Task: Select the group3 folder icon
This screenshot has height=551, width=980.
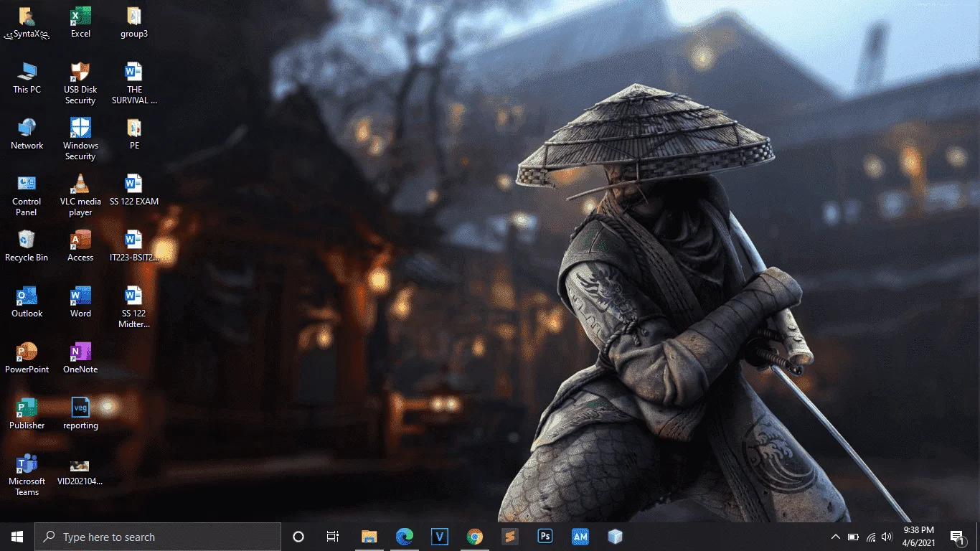Action: [134, 23]
